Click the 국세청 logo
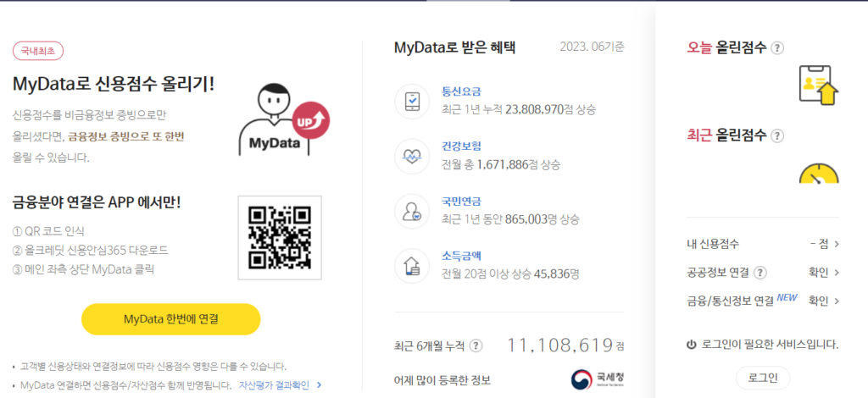The image size is (868, 398). [597, 379]
